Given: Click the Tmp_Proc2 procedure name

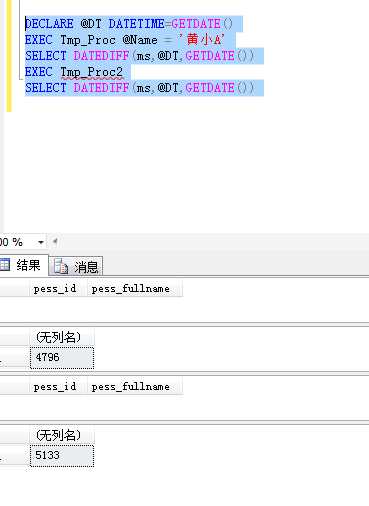Looking at the screenshot, I should tap(92, 72).
